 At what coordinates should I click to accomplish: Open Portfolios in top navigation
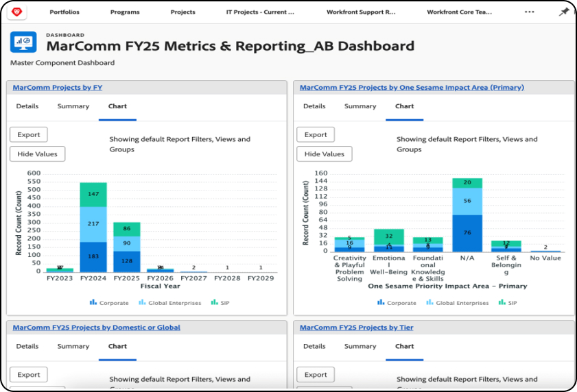click(64, 12)
